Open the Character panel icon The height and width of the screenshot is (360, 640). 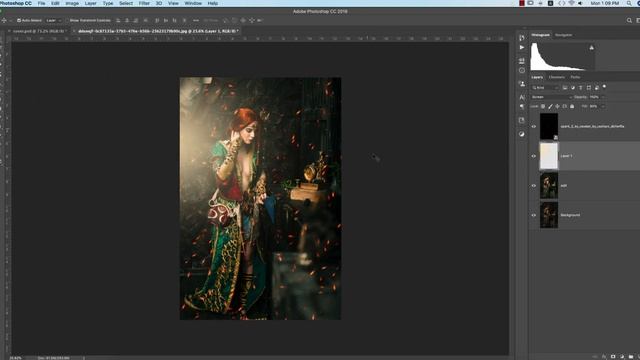[522, 97]
